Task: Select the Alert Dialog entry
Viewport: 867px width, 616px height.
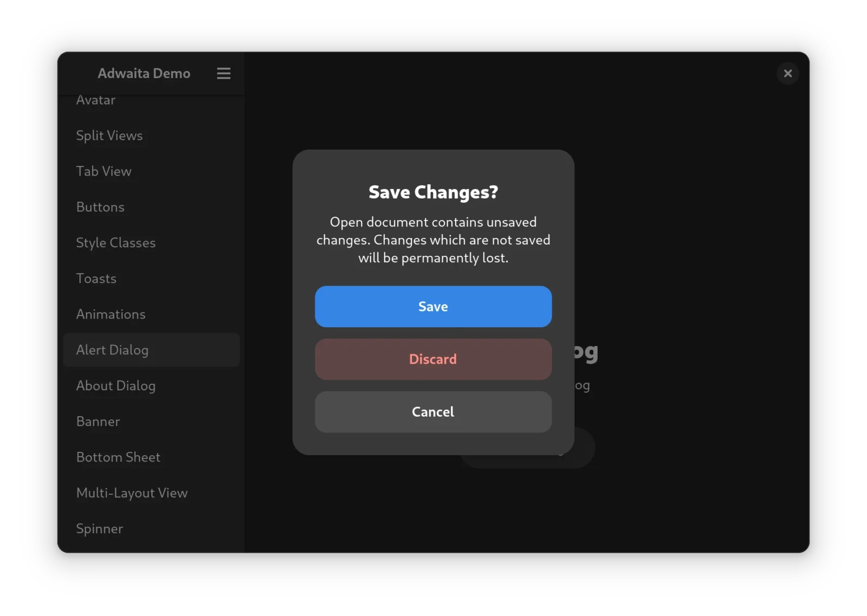Action: [x=113, y=350]
